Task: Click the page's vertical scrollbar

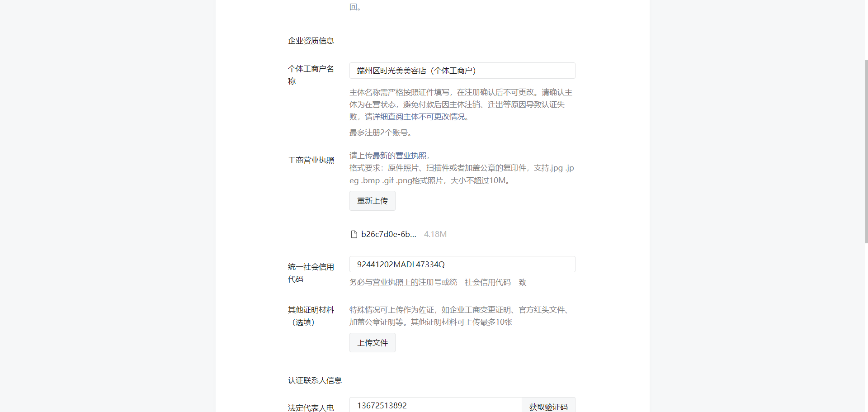Action: pos(866,152)
